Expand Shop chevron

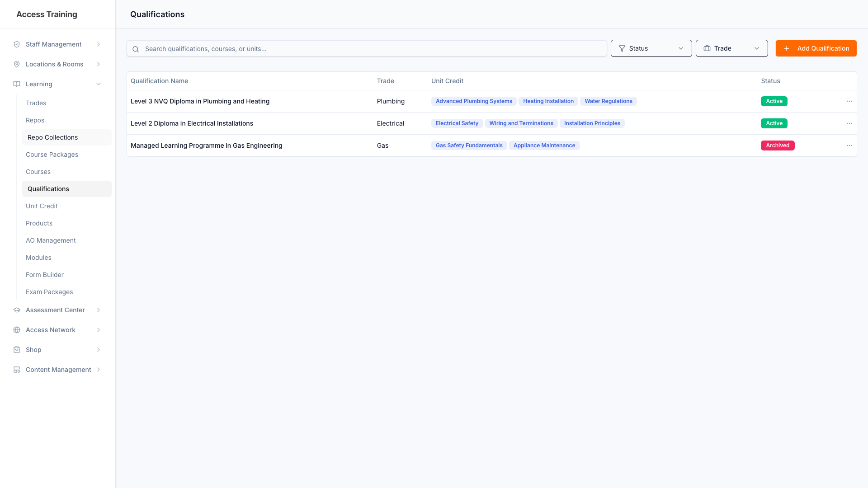99,350
